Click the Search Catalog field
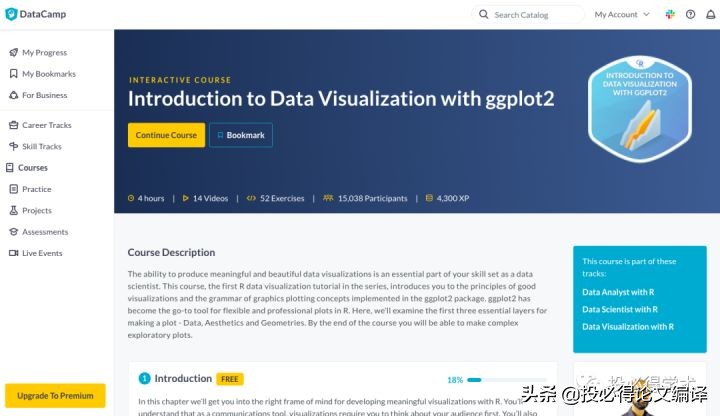Screen dimensions: 720x416 point(535,15)
